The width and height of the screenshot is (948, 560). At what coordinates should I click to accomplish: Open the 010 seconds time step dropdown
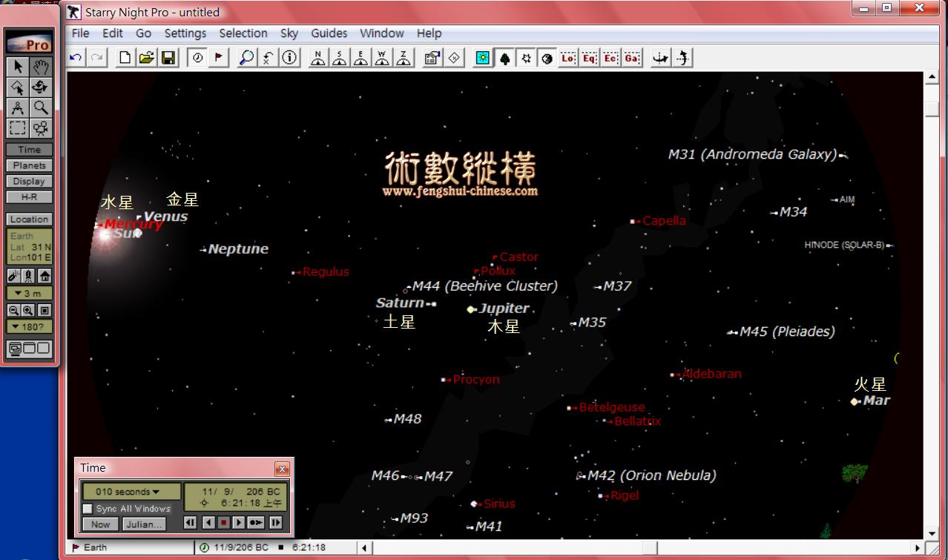131,492
